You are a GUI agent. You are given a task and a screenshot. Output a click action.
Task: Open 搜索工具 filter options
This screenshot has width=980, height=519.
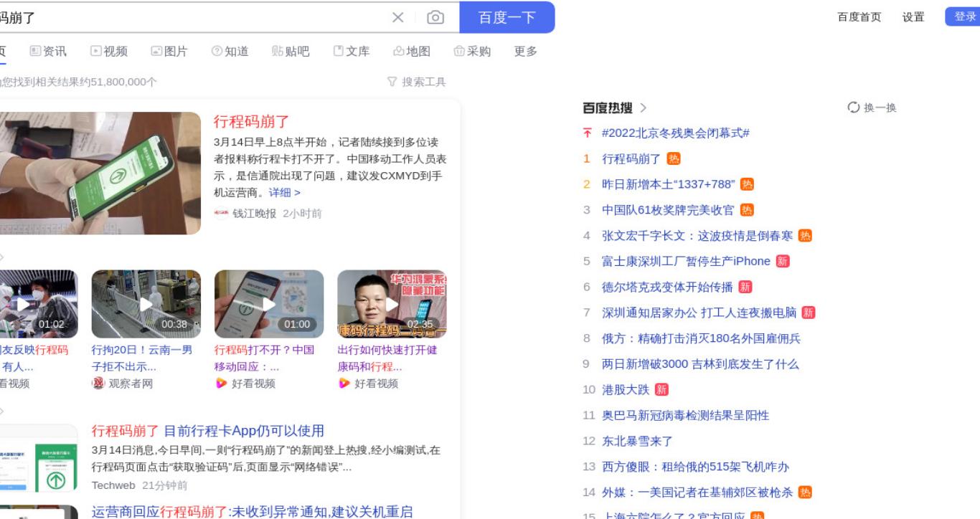(417, 82)
